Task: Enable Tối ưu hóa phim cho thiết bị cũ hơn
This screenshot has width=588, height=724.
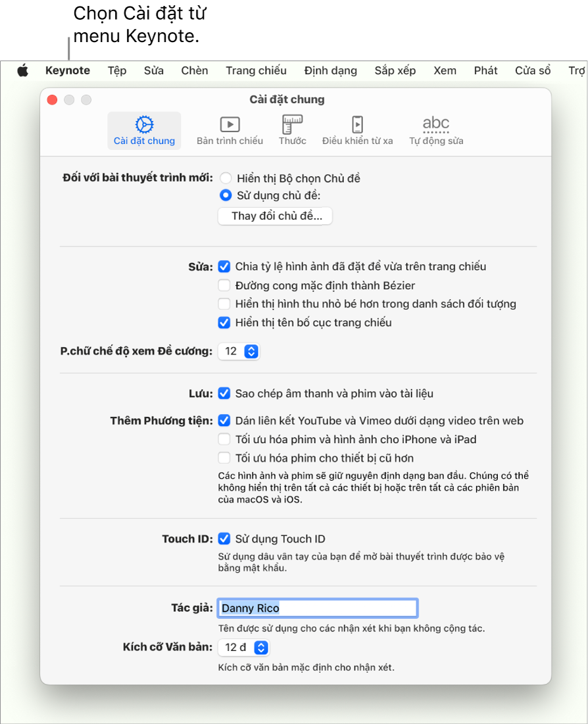Action: click(x=224, y=458)
